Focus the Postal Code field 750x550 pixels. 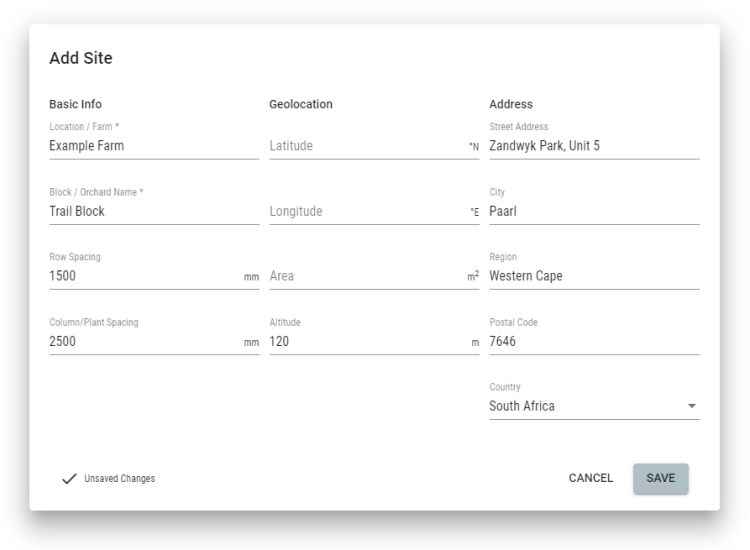coord(593,341)
